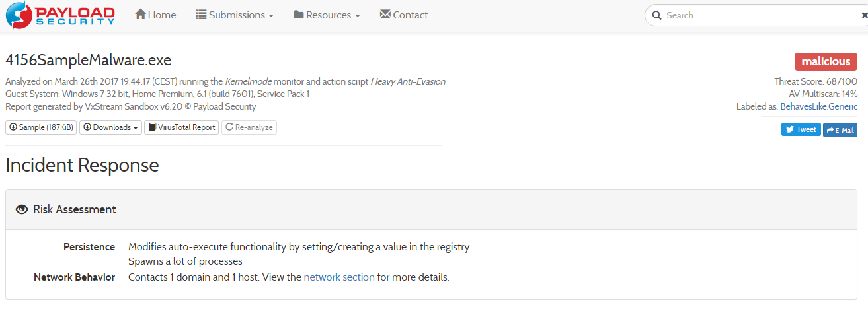Share the report via Tweet button
Viewport: 868px width, 313px height.
(801, 129)
